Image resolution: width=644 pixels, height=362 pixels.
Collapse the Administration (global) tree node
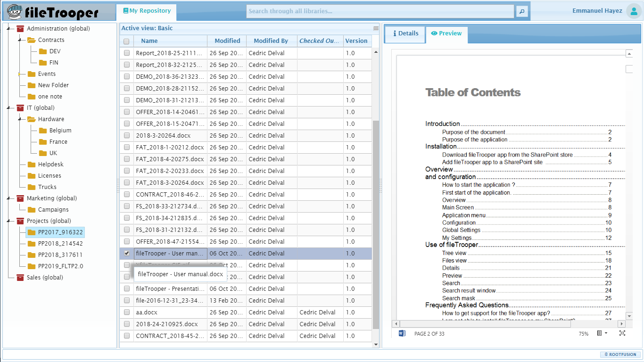click(9, 29)
